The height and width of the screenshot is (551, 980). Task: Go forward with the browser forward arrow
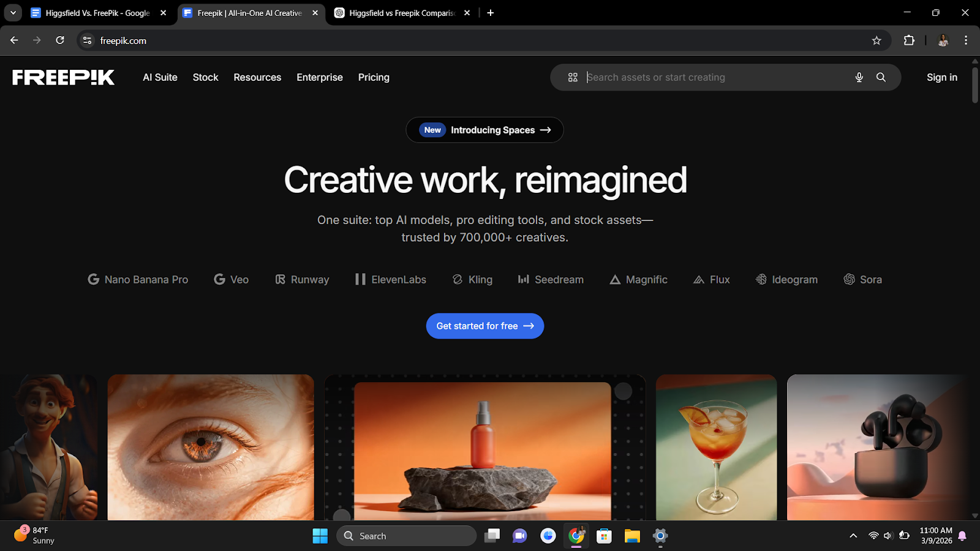37,40
